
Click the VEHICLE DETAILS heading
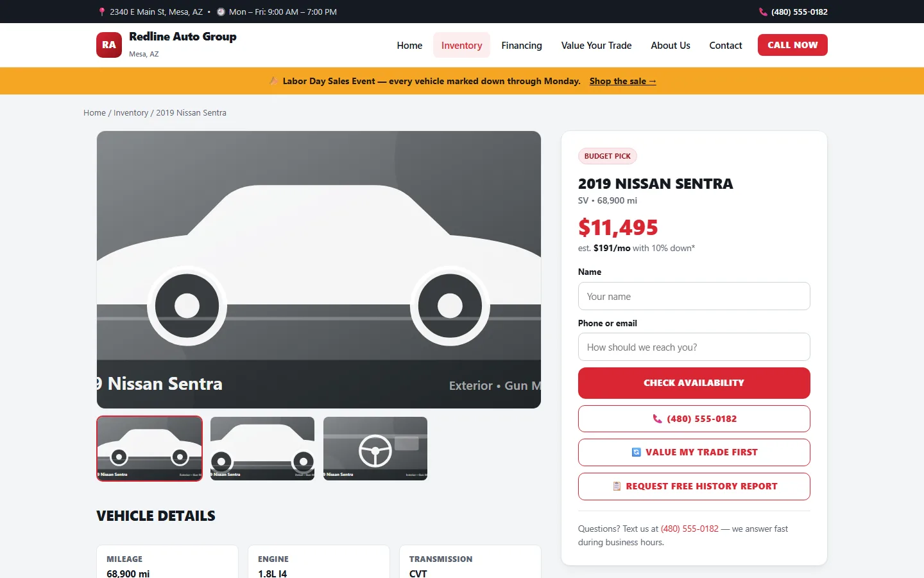pos(156,516)
